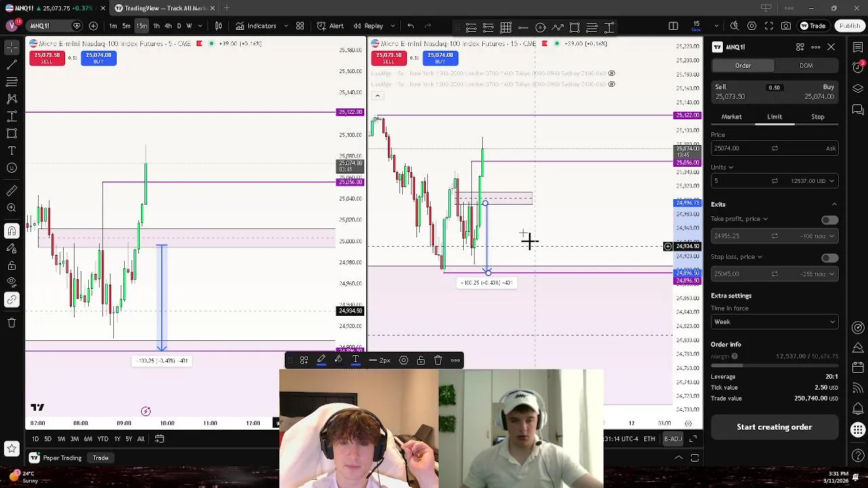Switch to TradingView Track All Markets browser tab

tap(161, 8)
